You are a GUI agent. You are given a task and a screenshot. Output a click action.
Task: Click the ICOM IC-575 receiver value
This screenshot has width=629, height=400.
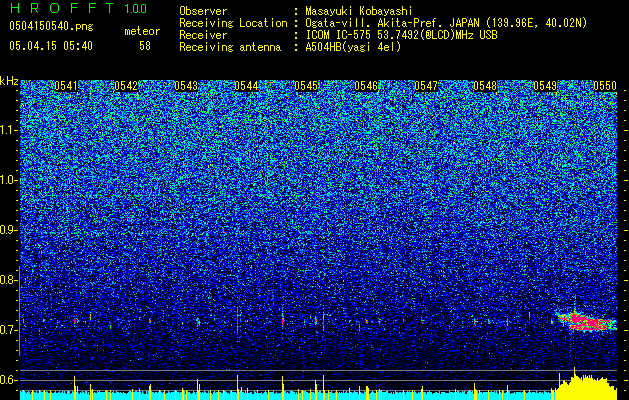401,35
